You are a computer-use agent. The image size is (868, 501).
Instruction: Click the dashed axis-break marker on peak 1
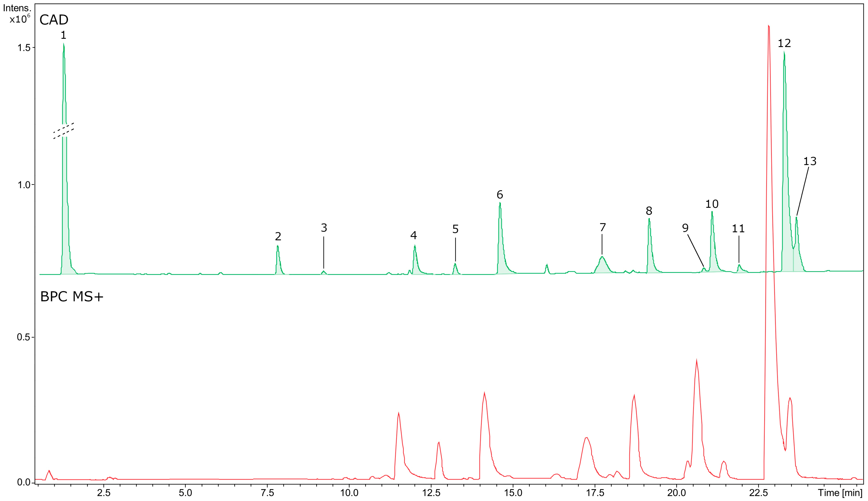[x=64, y=131]
